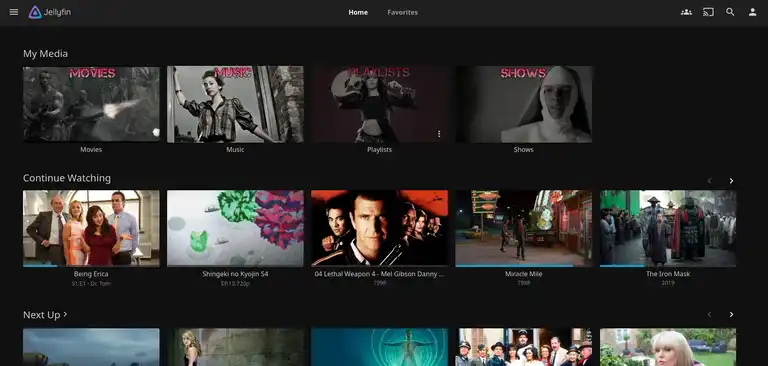
Task: Click The Iron Mask progress bar
Action: point(668,266)
